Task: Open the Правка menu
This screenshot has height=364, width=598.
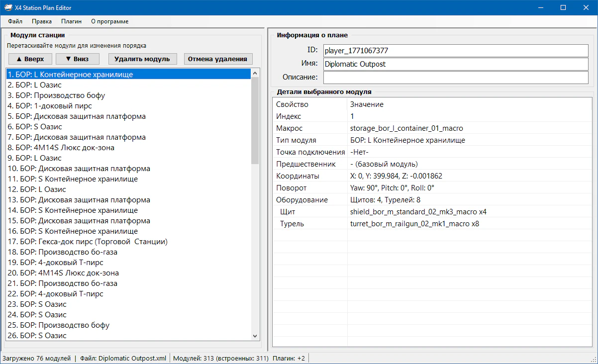Action: click(x=42, y=21)
